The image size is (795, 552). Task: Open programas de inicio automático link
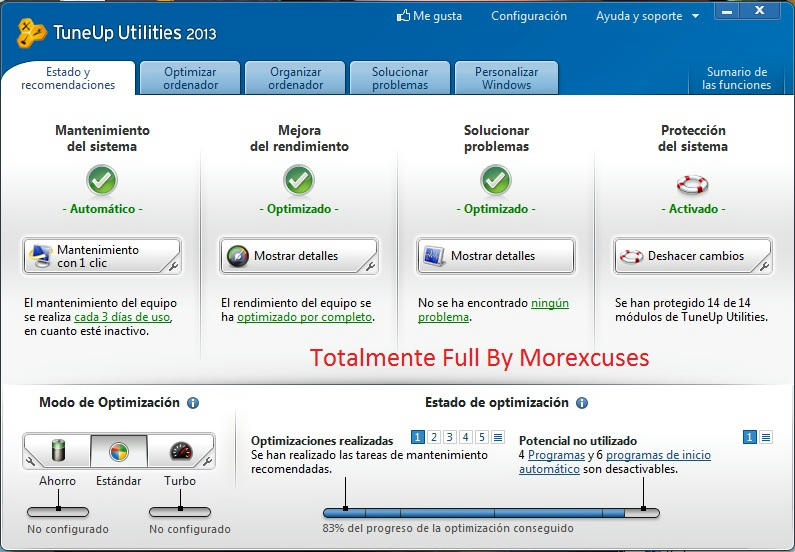point(615,462)
